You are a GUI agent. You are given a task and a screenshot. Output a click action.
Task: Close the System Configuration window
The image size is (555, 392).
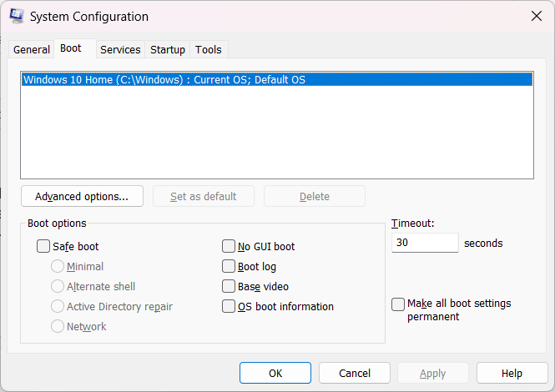coord(536,16)
